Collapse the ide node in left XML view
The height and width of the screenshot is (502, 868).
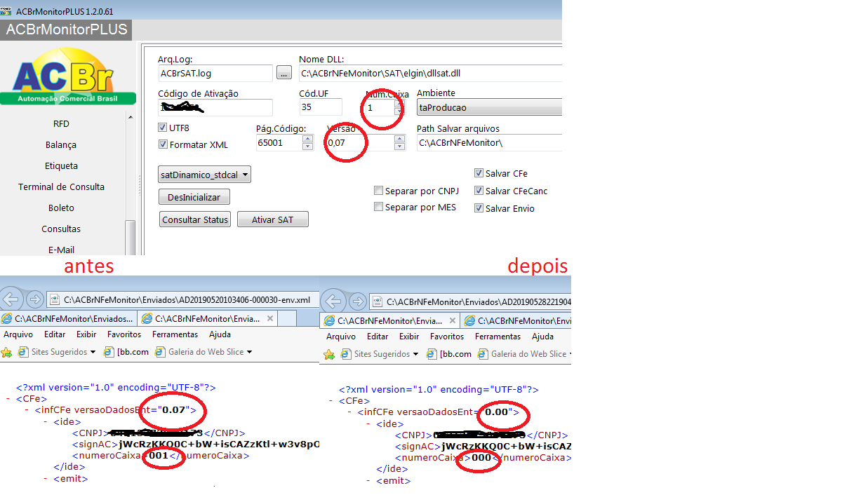[x=46, y=422]
